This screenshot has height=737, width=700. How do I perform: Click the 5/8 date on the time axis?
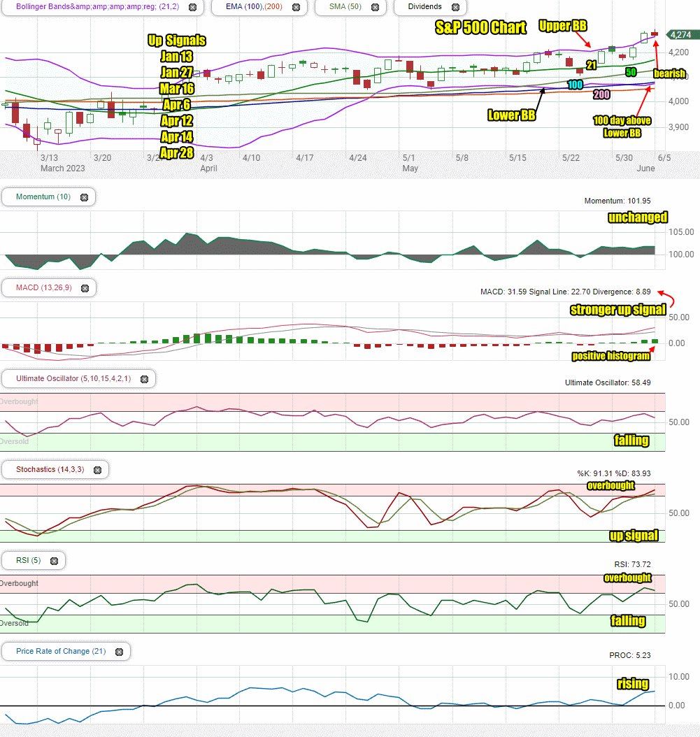[x=462, y=158]
